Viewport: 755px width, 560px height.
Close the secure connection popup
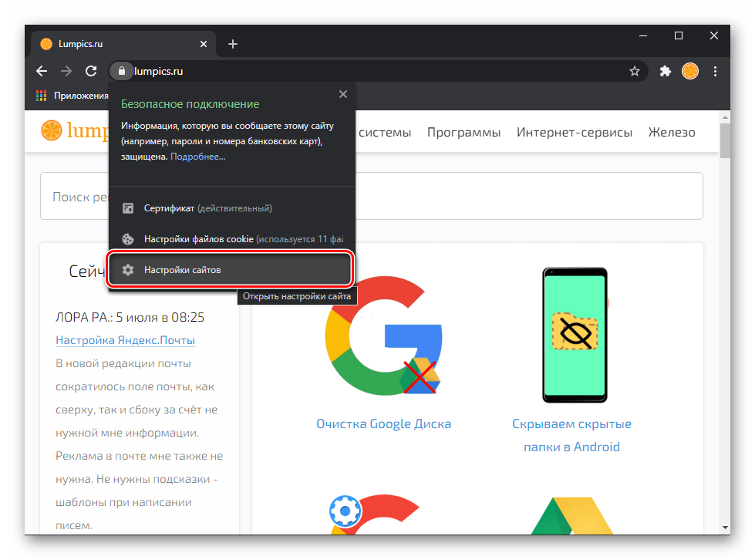point(343,94)
